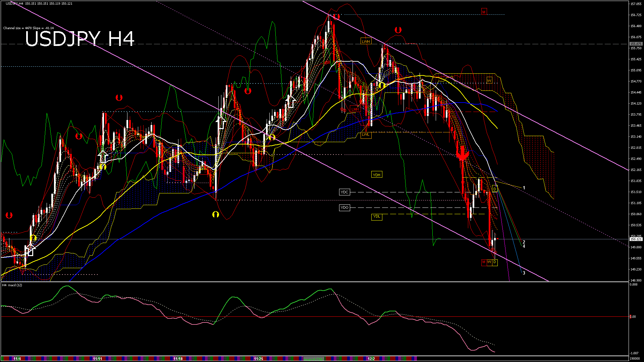Click the 12/2 date label on timeline

coord(371,359)
